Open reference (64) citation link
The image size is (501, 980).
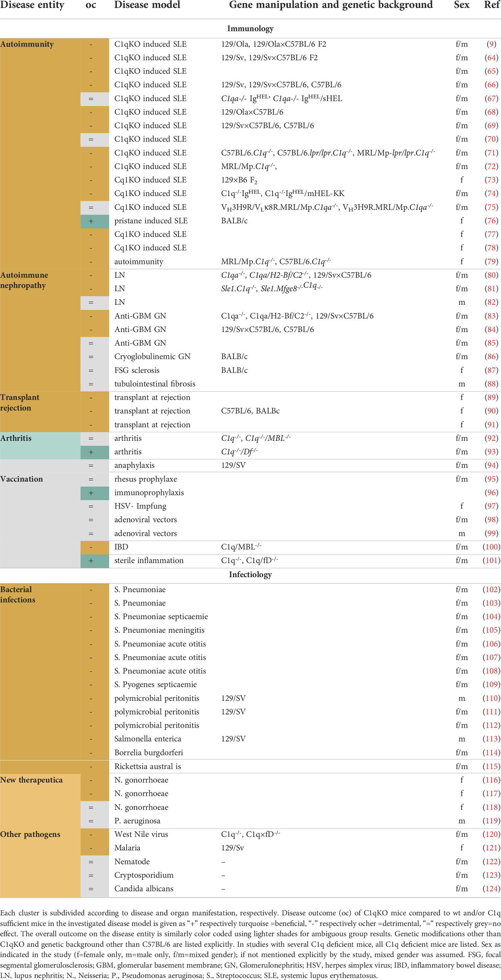pos(491,58)
